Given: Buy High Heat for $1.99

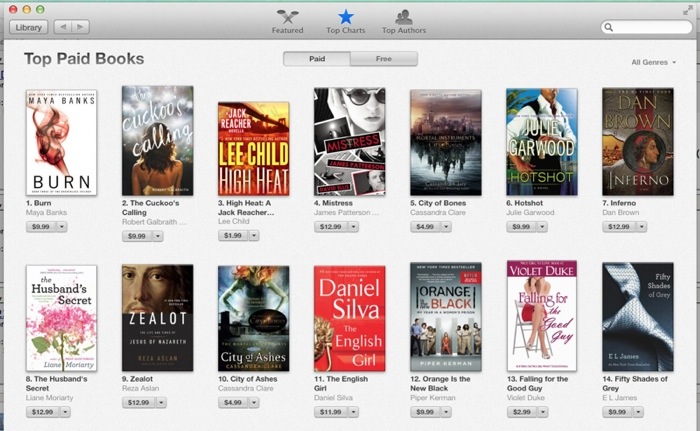Looking at the screenshot, I should (x=233, y=235).
